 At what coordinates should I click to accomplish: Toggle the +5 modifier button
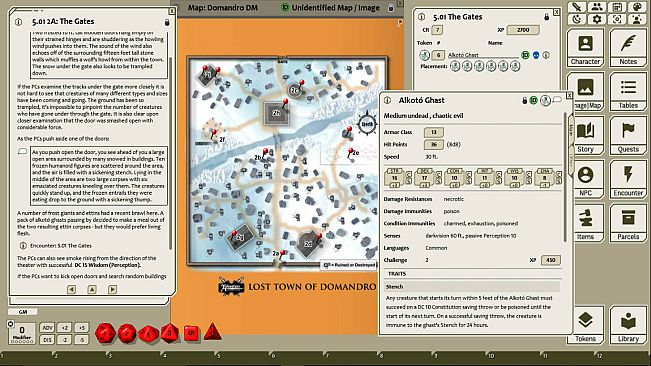[82, 328]
